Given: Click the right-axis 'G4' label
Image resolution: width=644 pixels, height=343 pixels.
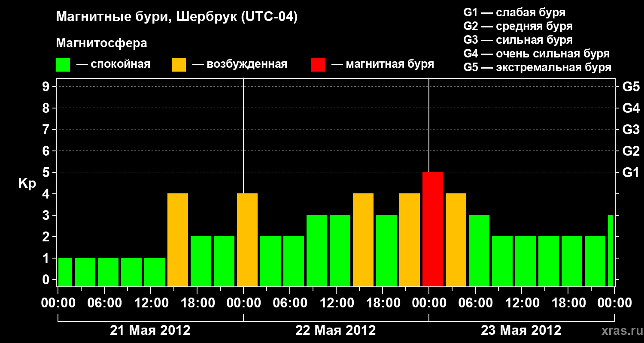Looking at the screenshot, I should (631, 108).
